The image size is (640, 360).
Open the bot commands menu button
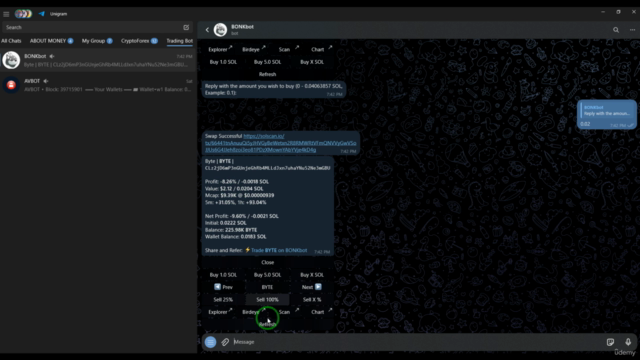(210, 342)
